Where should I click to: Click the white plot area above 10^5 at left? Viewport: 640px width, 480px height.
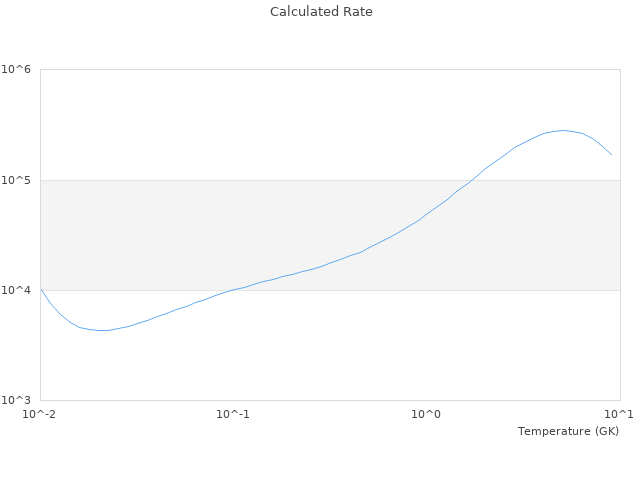[x=150, y=120]
